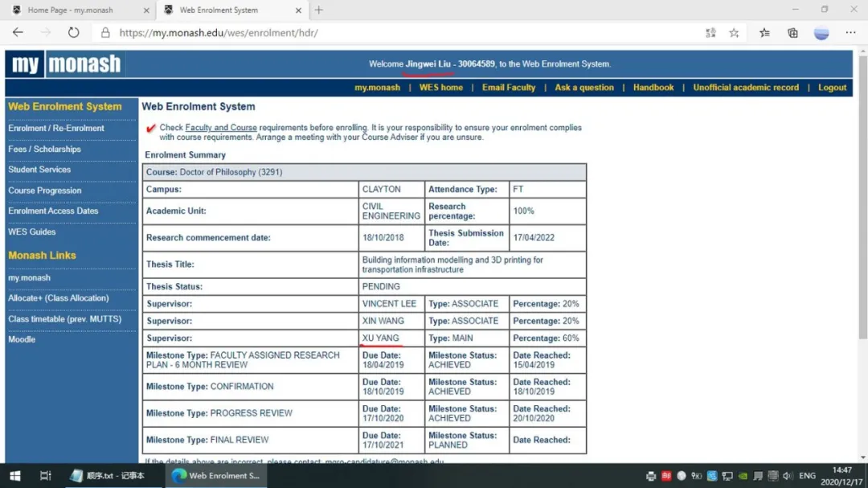This screenshot has height=488, width=868.
Task: Open Fees / Scholarships in the sidebar
Action: coord(44,149)
